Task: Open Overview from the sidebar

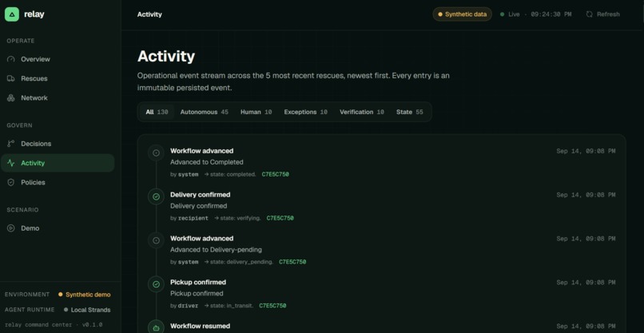Action: tap(58, 59)
